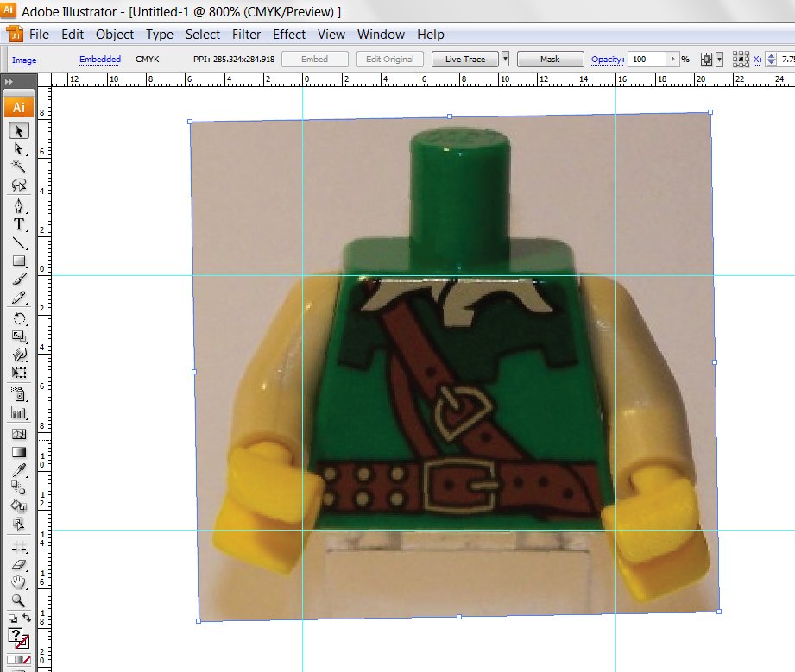This screenshot has width=795, height=672.
Task: Choose the Hand tool
Action: pyautogui.click(x=18, y=583)
